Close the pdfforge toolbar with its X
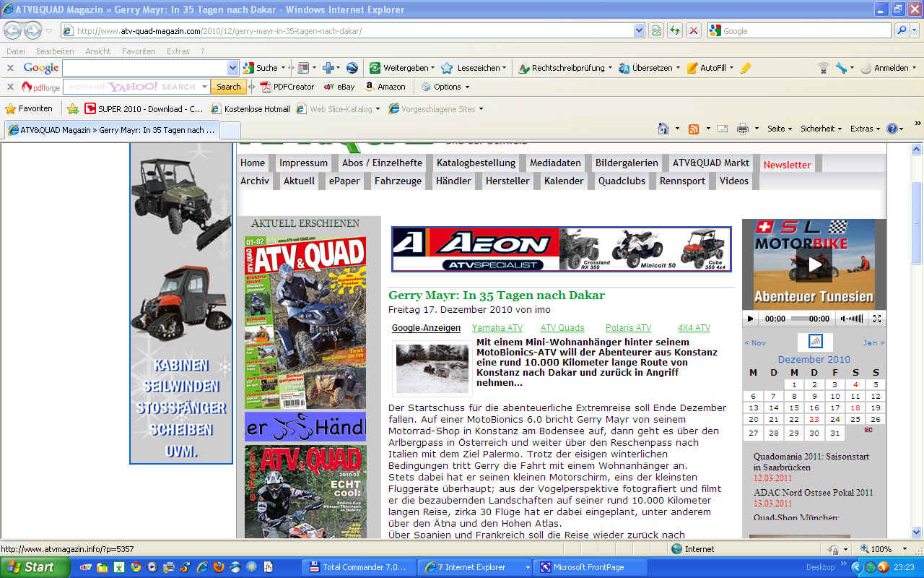 10,87
